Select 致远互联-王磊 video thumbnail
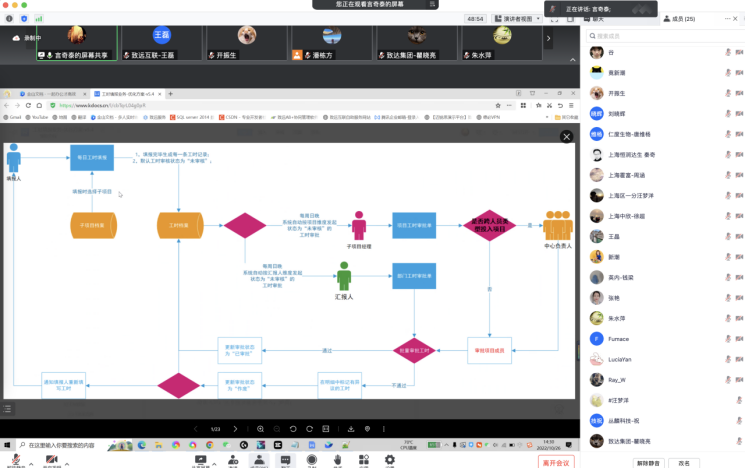Screen dimensions: 746x468 [x=162, y=43]
